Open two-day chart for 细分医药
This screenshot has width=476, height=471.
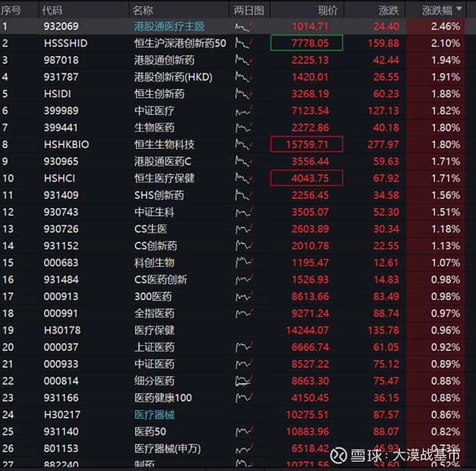pyautogui.click(x=244, y=381)
